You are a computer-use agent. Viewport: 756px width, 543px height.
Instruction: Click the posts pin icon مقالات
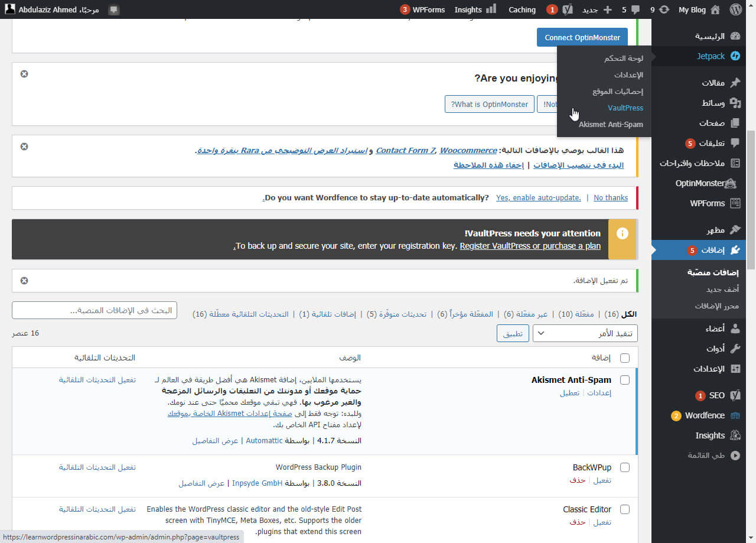point(735,83)
